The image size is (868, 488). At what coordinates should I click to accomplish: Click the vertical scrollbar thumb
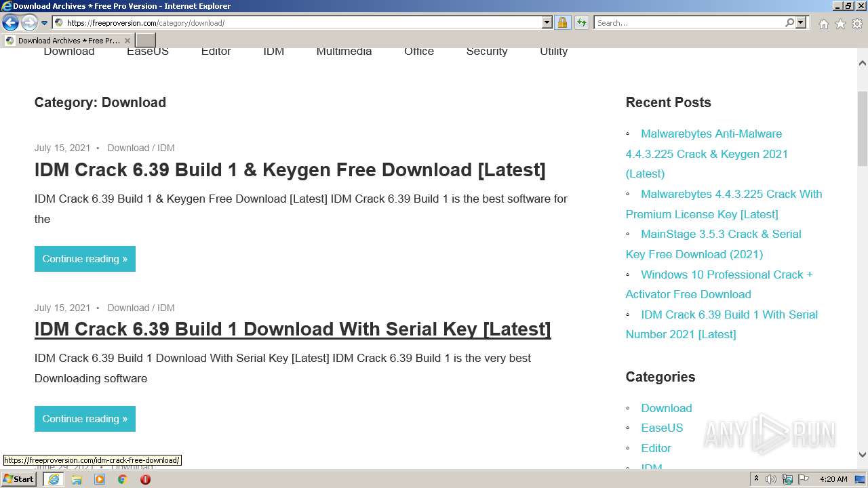tap(862, 129)
